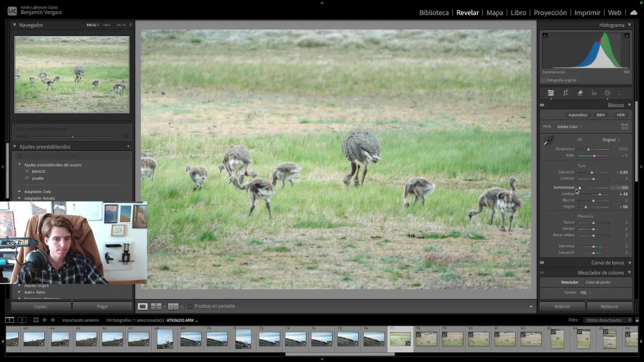Toggle highlight clipping indicator in histogram
Viewport: 644px width, 362px height.
(x=627, y=35)
